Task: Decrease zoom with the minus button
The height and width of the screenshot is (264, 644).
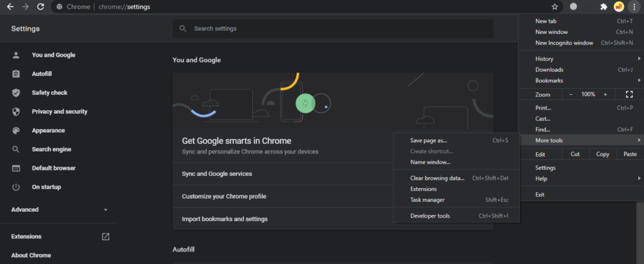Action: tap(570, 94)
